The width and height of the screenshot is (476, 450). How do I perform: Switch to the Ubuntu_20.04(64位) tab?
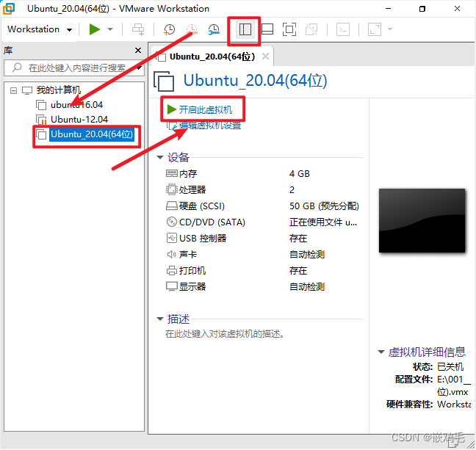coord(212,57)
